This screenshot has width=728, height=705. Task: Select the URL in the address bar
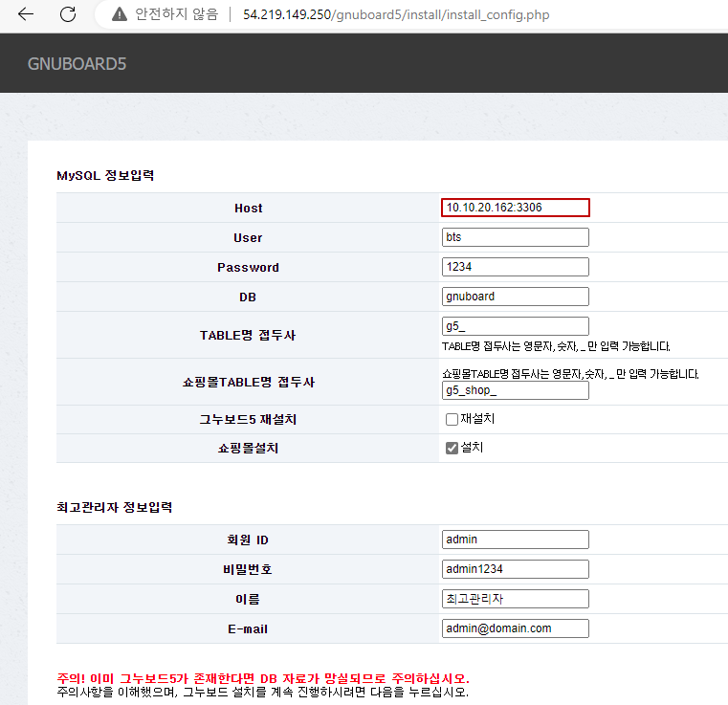[x=396, y=15]
